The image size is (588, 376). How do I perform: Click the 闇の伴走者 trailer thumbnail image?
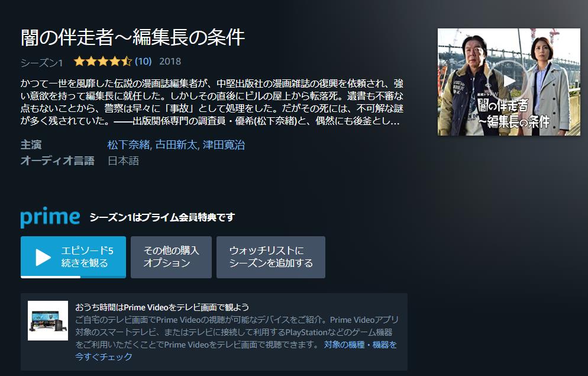pyautogui.click(x=509, y=82)
